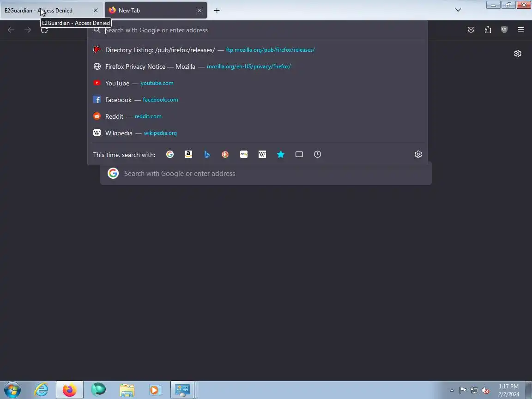The image size is (532, 399).
Task: Search this time with DuckDuckGo icon
Action: click(x=225, y=154)
